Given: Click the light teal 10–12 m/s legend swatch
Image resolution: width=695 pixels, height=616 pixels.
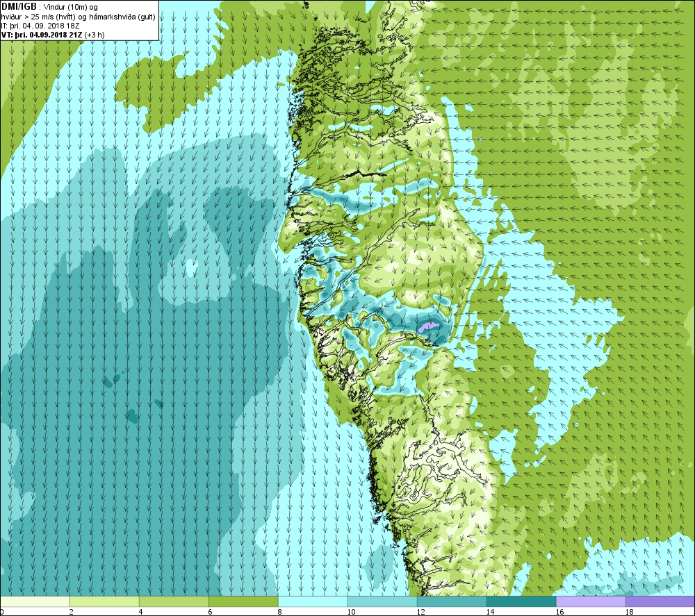Looking at the screenshot, I should pos(382,601).
